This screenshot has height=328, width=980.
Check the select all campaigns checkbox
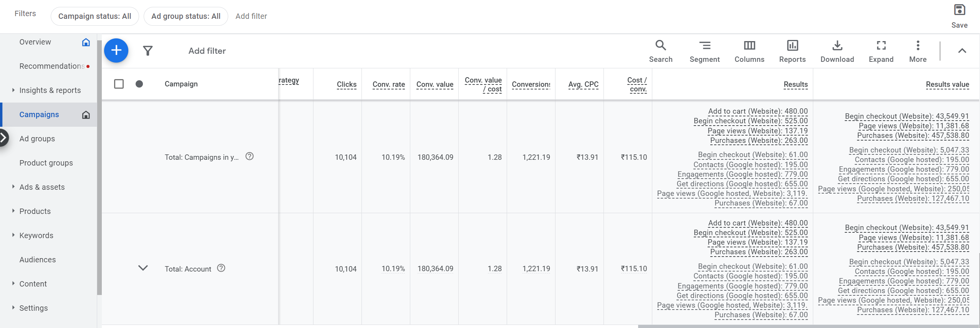pyautogui.click(x=119, y=84)
